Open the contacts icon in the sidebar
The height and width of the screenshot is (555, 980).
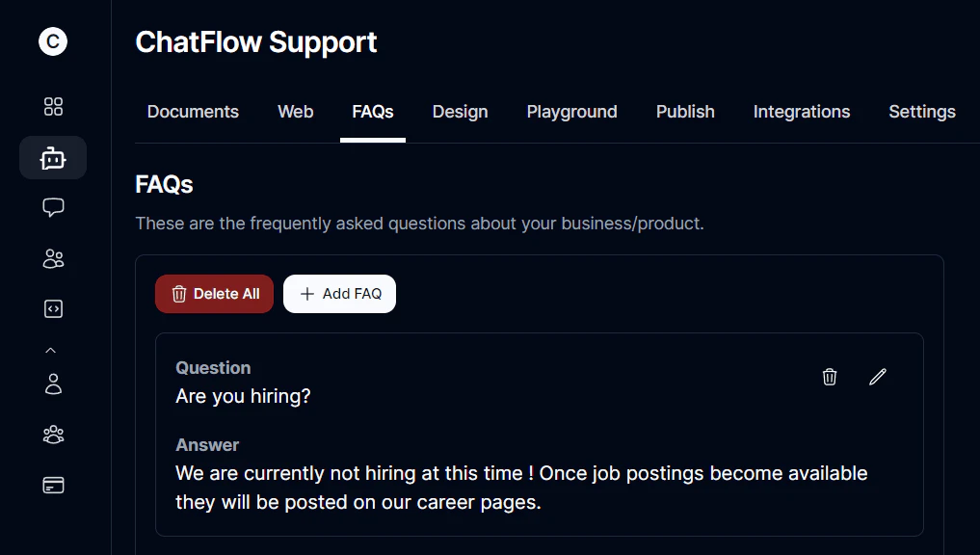tap(53, 258)
